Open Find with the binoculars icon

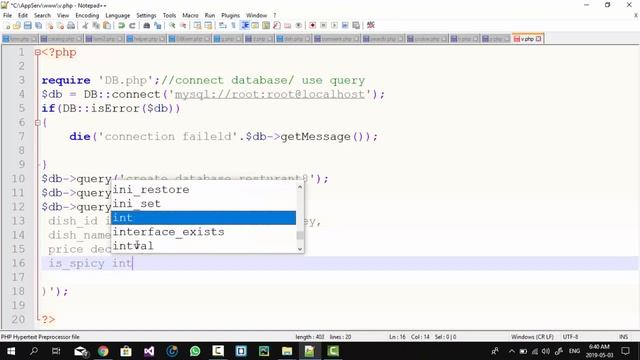[147, 25]
